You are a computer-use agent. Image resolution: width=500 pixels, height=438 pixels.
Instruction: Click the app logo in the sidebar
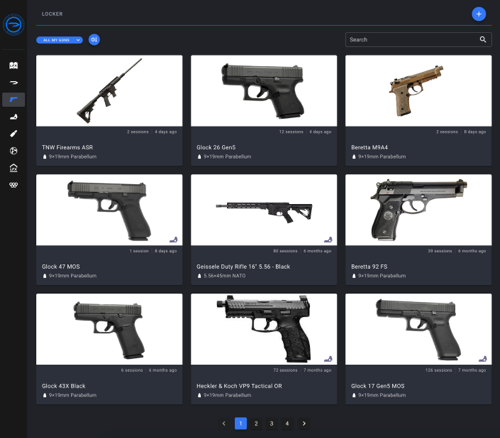tap(13, 25)
